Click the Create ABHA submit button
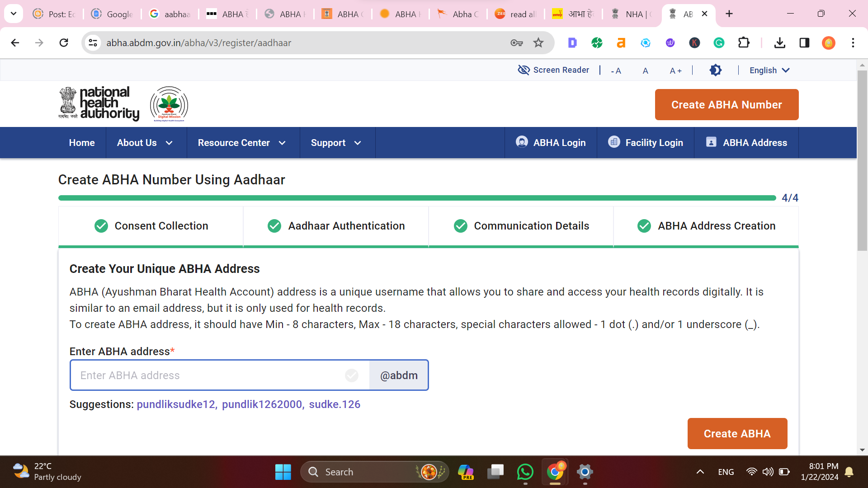Image resolution: width=868 pixels, height=488 pixels. 737,433
